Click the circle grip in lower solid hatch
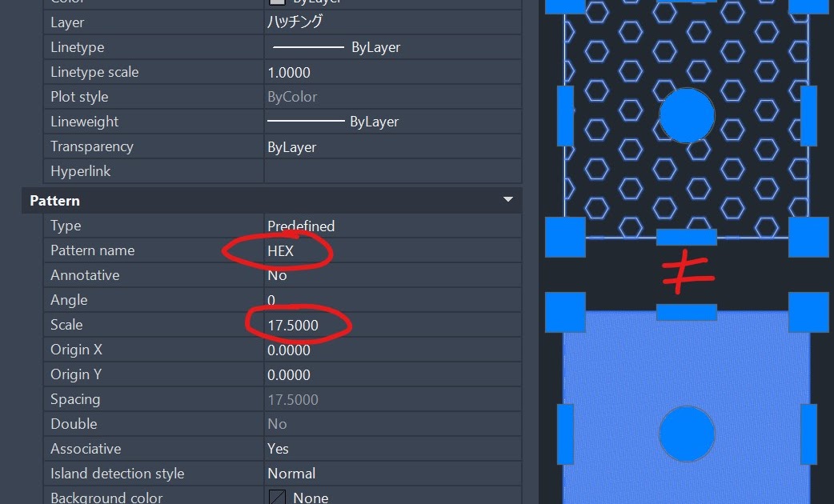Image resolution: width=834 pixels, height=504 pixels. [687, 434]
